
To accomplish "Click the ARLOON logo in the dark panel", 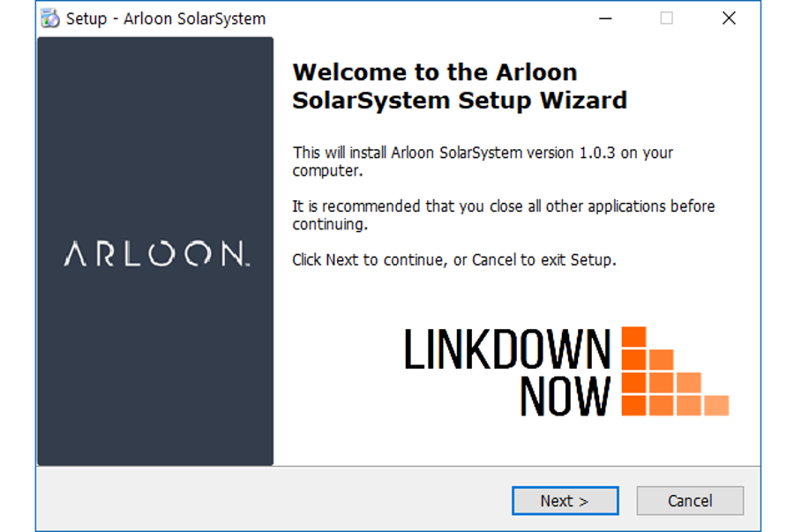I will pos(156,255).
